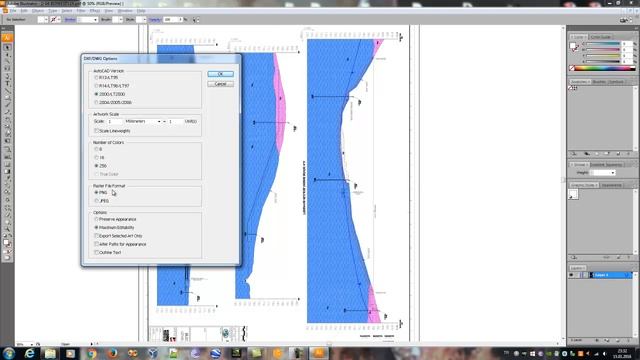
Task: Launch Firefox from the taskbar
Action: [112, 353]
